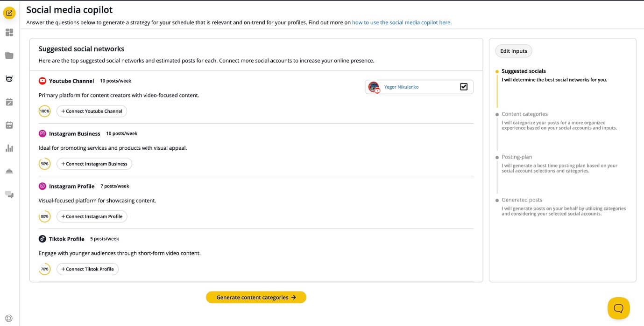644x326 pixels.
Task: Open the yellow chat support widget
Action: 618,308
